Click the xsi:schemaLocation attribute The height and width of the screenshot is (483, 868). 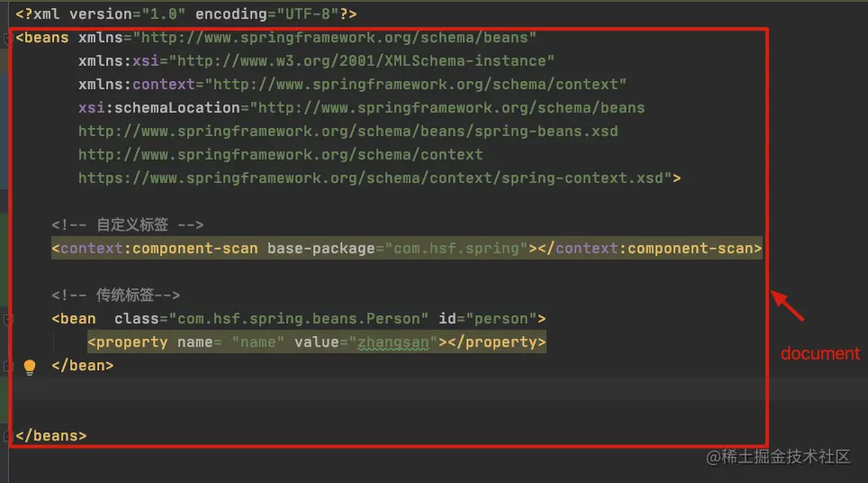point(361,107)
